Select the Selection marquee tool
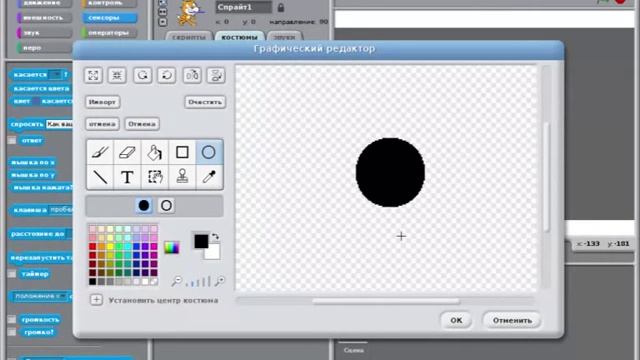 pos(154,177)
